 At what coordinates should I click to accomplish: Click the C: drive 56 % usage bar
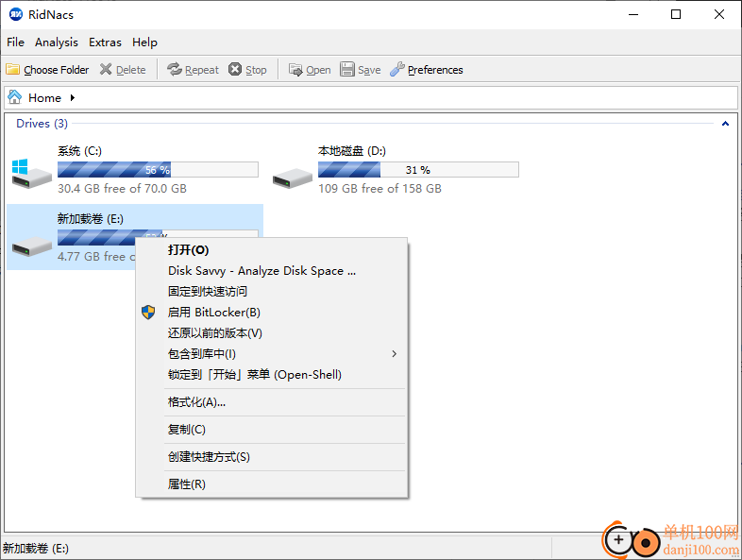tap(158, 169)
